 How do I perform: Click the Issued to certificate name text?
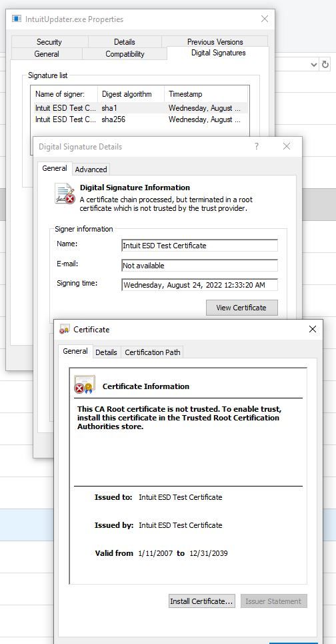click(181, 497)
